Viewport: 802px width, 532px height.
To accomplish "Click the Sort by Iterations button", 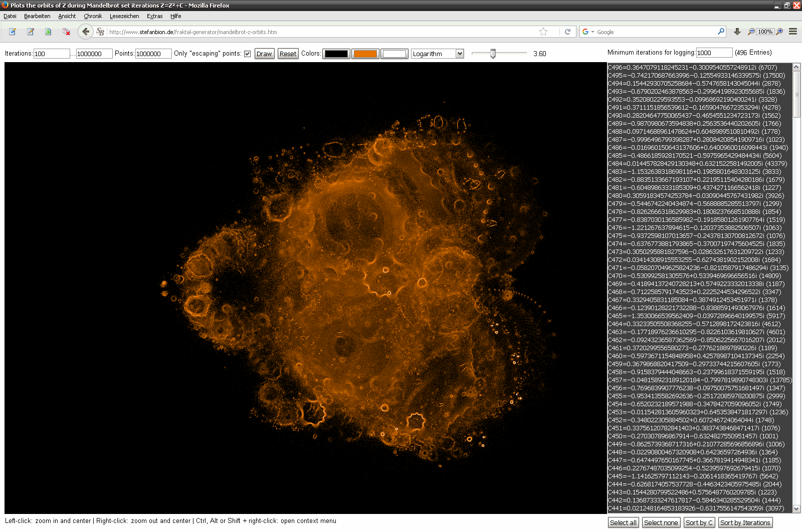I will coord(745,522).
